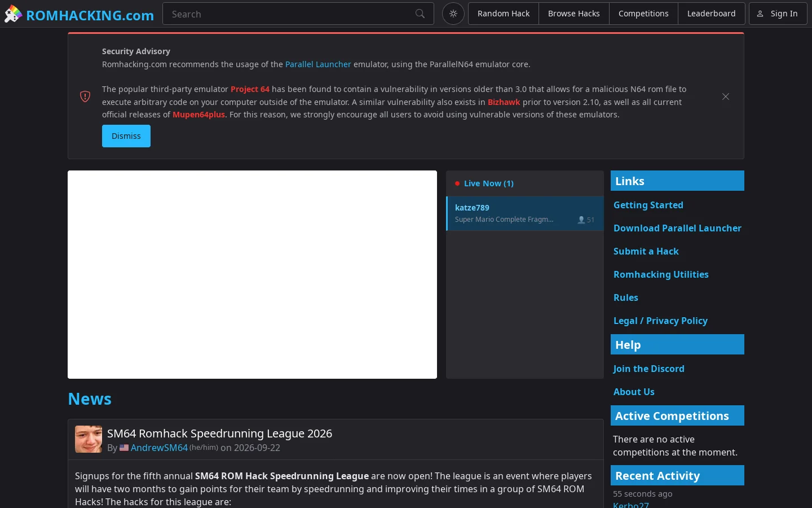The image size is (812, 508).
Task: Open Legal / Privacy Policy link
Action: coord(660,321)
